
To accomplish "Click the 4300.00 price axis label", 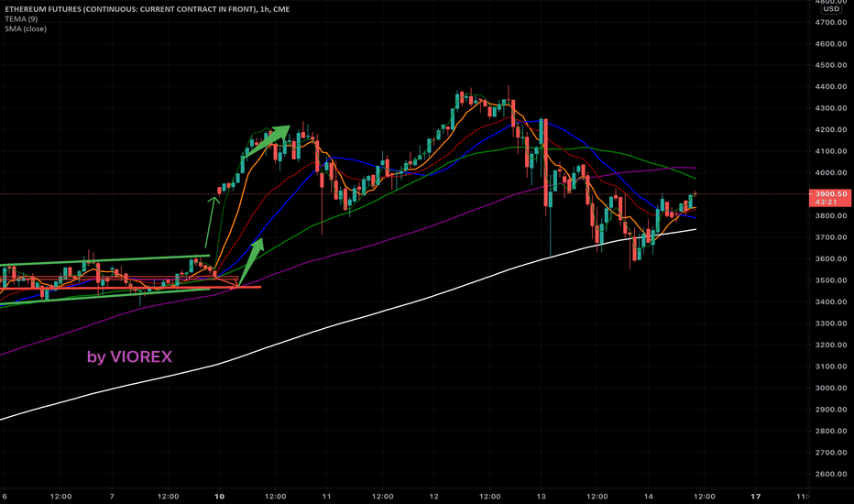I will pos(831,108).
